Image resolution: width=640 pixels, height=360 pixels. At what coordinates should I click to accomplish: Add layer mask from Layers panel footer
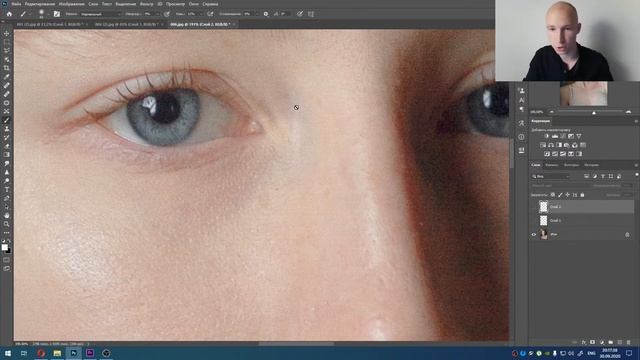593,342
